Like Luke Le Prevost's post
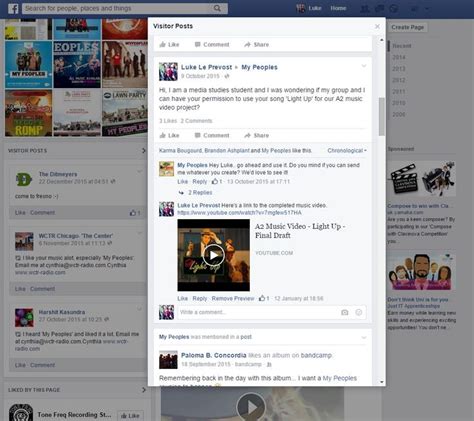This screenshot has width=474, height=421. tap(169, 135)
